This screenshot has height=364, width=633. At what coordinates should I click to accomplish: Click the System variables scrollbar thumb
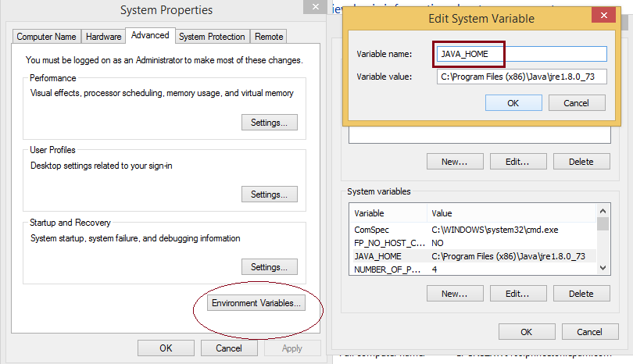603,223
